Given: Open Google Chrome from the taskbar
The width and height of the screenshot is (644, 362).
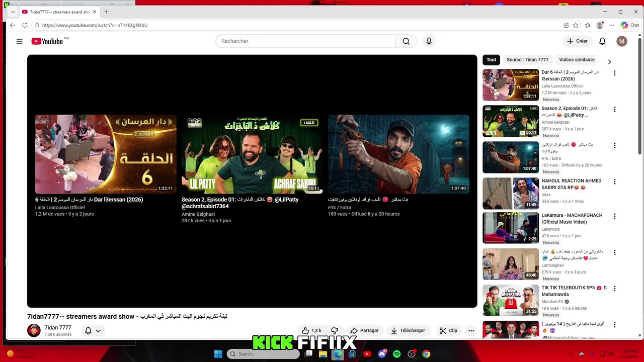Looking at the screenshot, I should point(426,354).
